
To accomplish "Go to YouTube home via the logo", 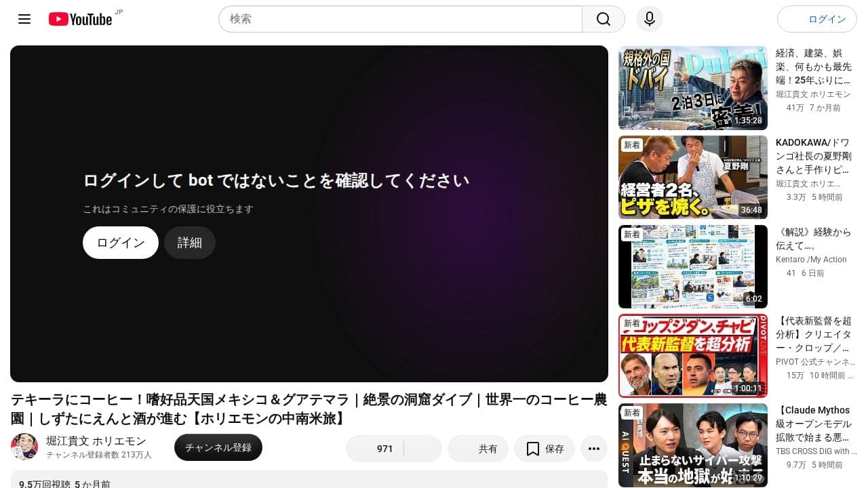I will (81, 19).
